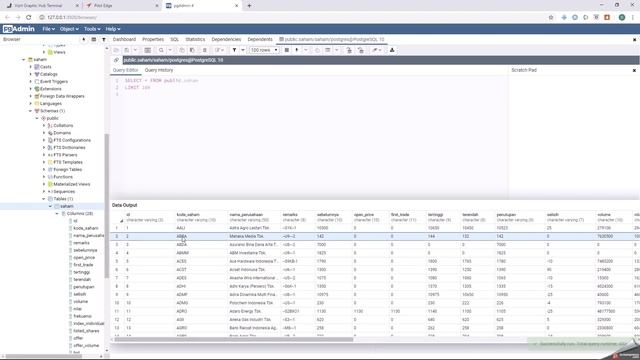Screen dimensions: 640x360
Task: Click the Delete rows trash icon
Action: (204, 50)
